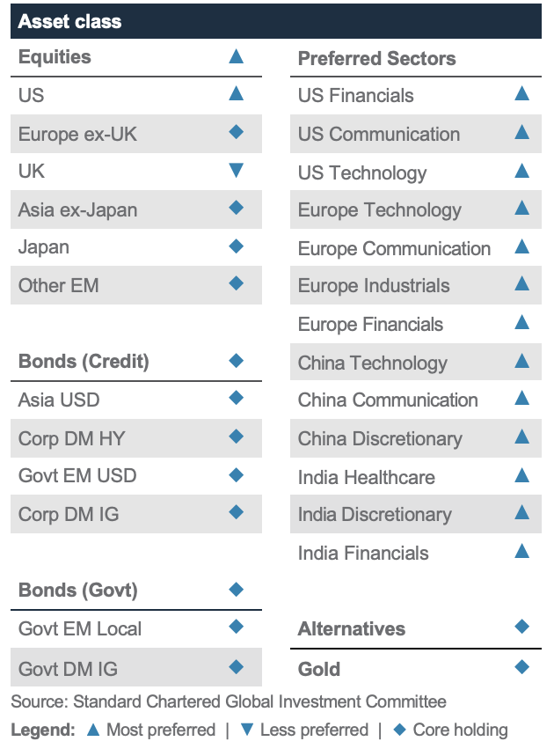The height and width of the screenshot is (756, 554).
Task: Click the diamond next to Alternatives heading
Action: click(x=521, y=627)
